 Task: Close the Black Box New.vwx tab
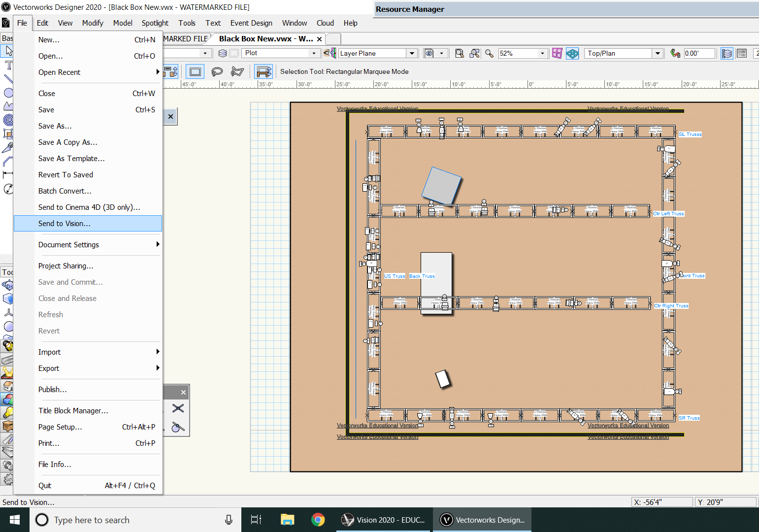(319, 39)
